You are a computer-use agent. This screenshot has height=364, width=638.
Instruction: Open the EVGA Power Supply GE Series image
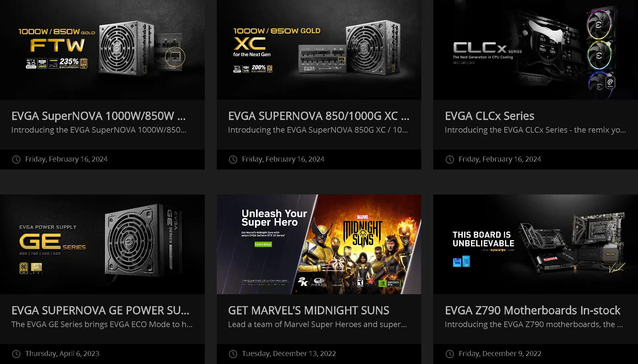[102, 244]
